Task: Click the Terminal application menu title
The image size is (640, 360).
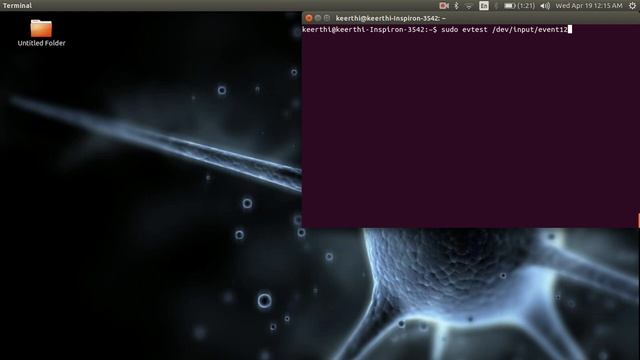Action: 17,6
